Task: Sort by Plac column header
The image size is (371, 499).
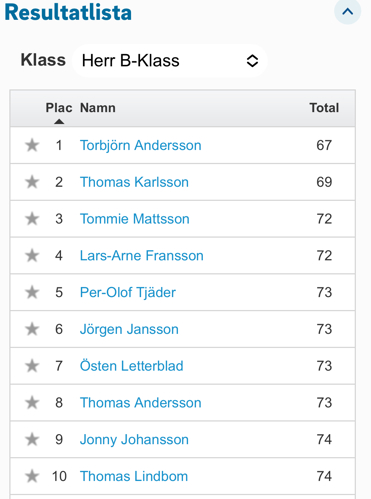Action: (x=59, y=108)
